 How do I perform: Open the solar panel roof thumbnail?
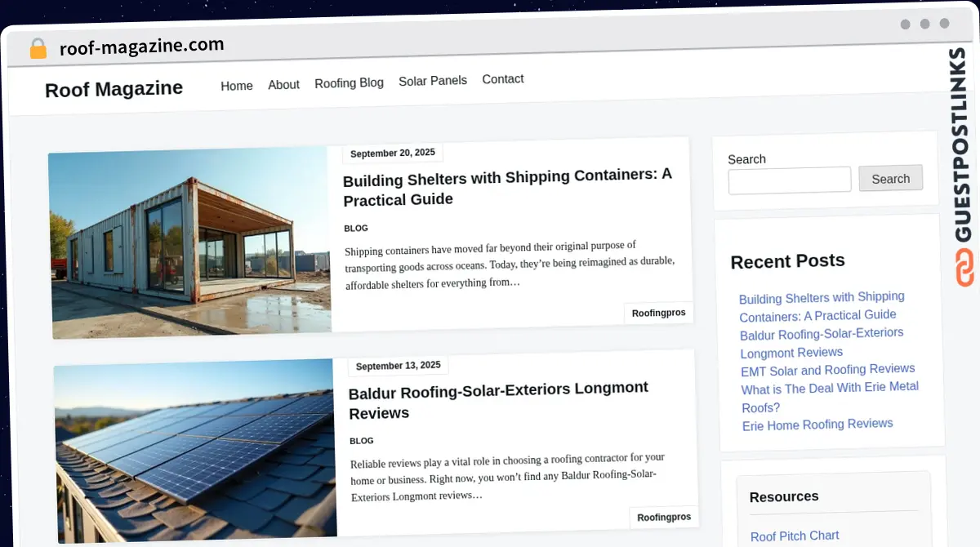coord(196,451)
